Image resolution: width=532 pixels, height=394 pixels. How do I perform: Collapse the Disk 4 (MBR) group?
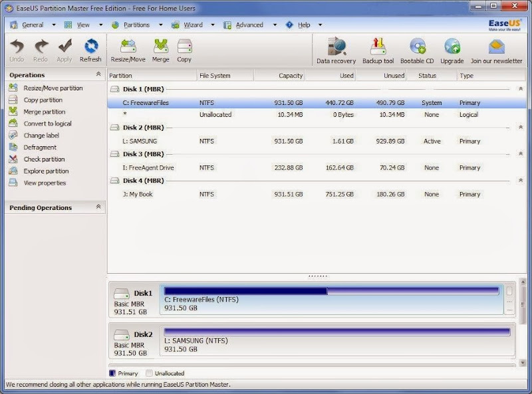[x=521, y=180]
